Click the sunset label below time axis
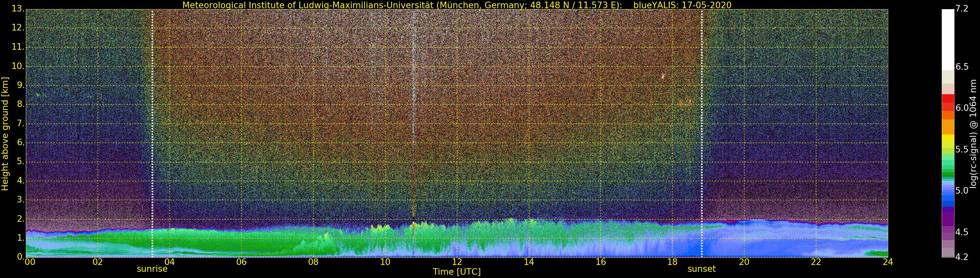 coord(702,269)
